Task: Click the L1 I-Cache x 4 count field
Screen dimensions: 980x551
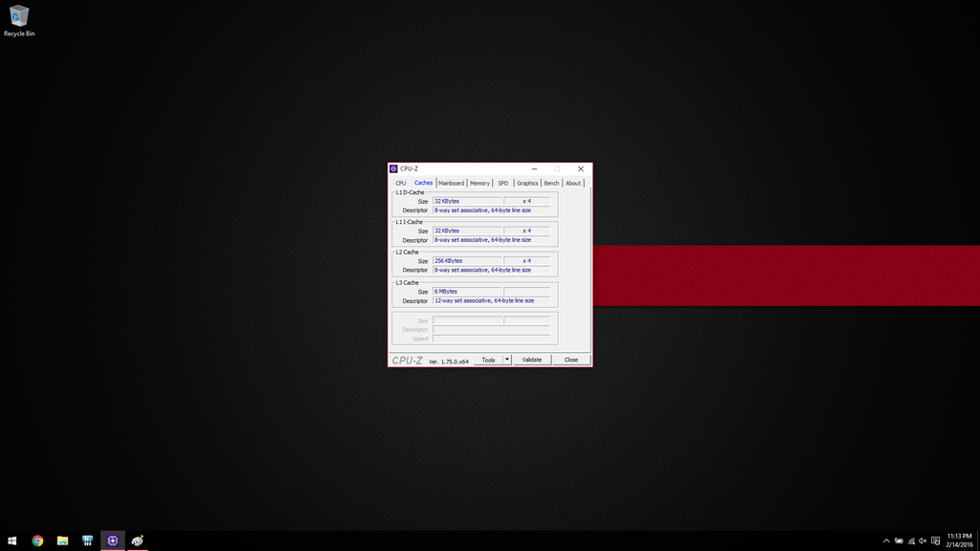Action: pyautogui.click(x=527, y=231)
